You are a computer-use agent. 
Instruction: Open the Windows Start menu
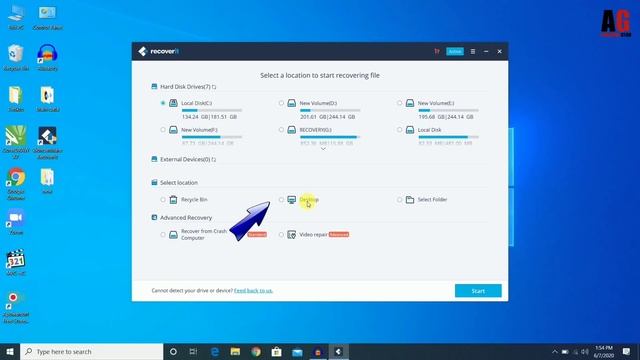pyautogui.click(x=10, y=352)
